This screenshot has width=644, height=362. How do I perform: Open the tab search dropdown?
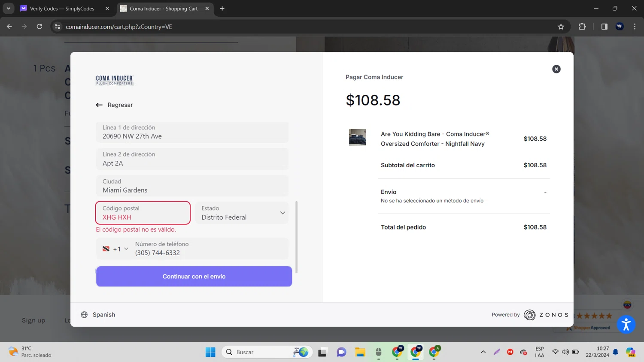tap(8, 9)
